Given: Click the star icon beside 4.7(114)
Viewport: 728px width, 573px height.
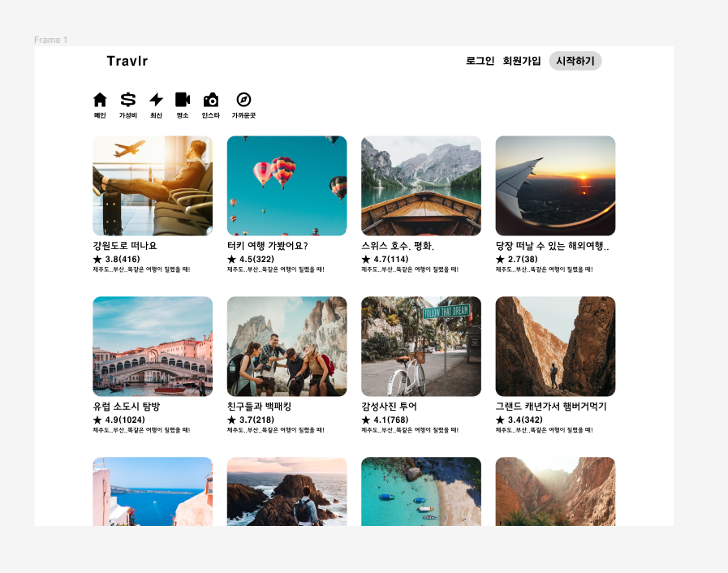Looking at the screenshot, I should (366, 259).
